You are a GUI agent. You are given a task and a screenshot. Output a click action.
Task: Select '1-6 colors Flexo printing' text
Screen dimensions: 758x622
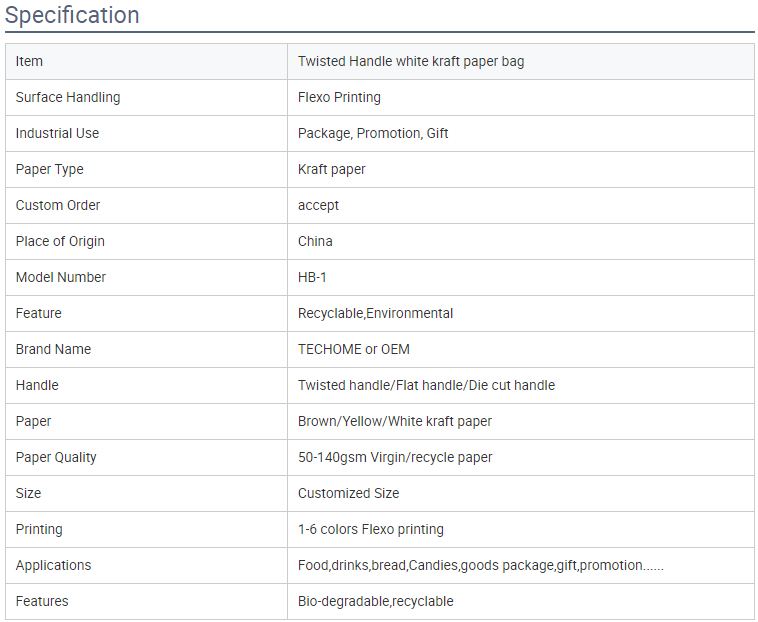(x=370, y=529)
